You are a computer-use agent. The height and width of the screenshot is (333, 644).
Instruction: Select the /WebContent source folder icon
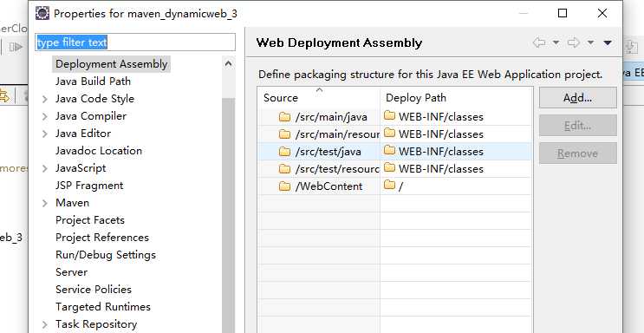[284, 186]
